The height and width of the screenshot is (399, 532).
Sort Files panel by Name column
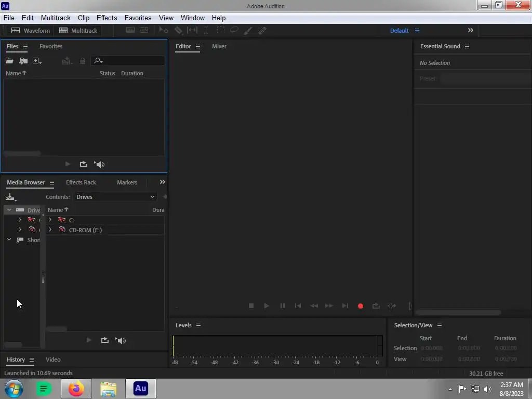(x=16, y=73)
